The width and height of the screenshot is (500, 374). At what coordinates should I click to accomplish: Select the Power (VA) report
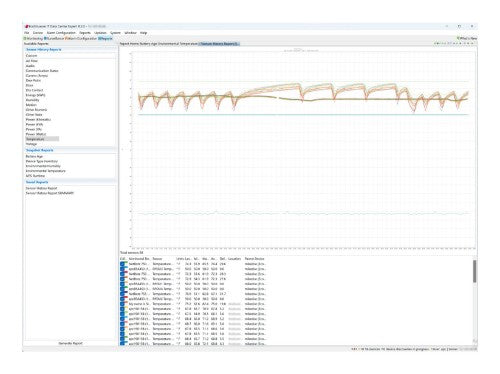pyautogui.click(x=34, y=129)
